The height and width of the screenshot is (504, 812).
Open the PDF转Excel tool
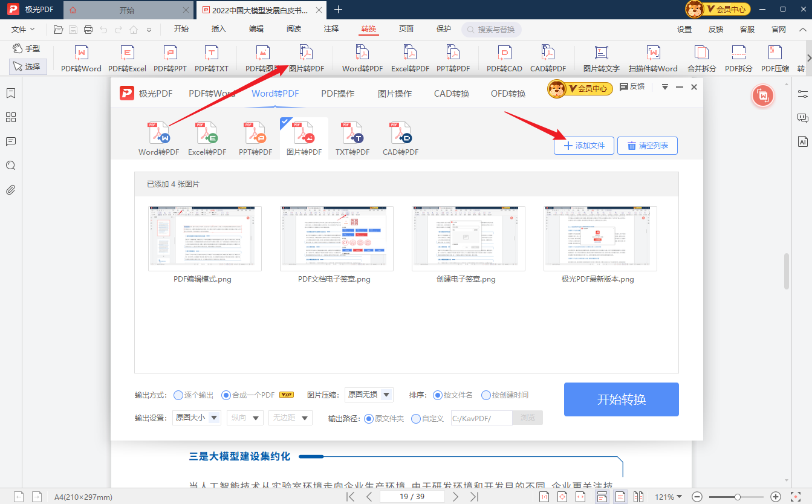pyautogui.click(x=127, y=58)
